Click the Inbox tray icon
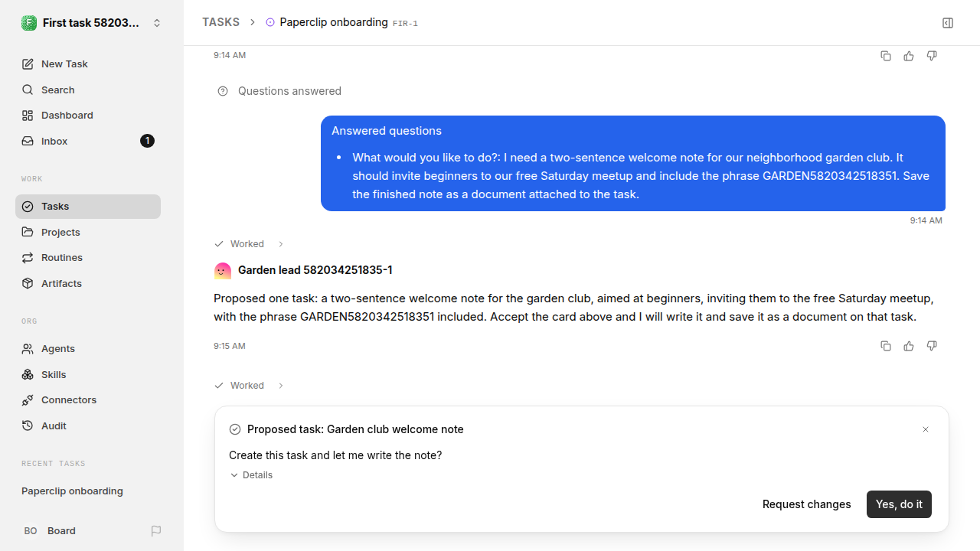 point(28,142)
